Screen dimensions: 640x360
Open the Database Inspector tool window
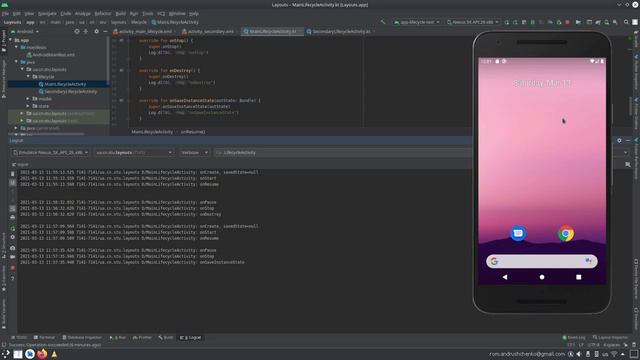coord(82,338)
